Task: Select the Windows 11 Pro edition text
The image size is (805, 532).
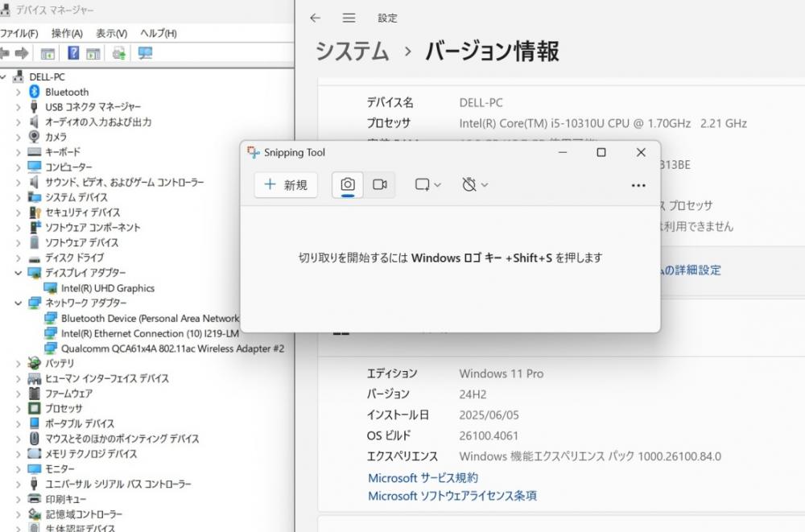Action: (x=501, y=373)
